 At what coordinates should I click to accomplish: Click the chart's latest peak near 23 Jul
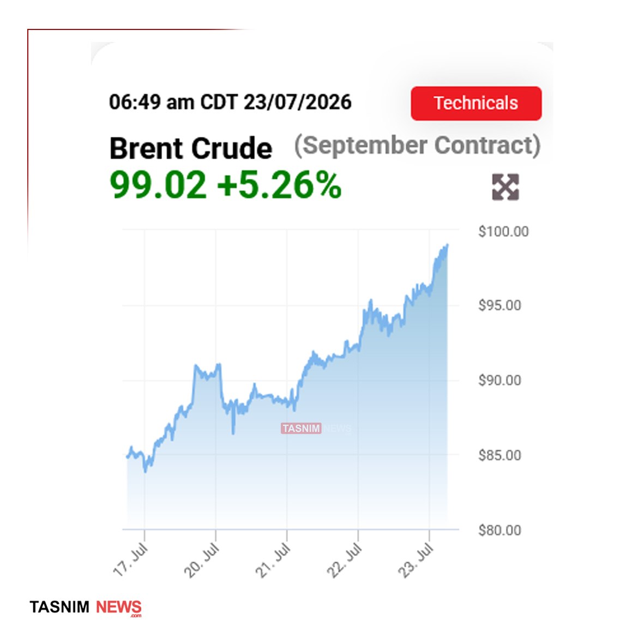(x=447, y=245)
